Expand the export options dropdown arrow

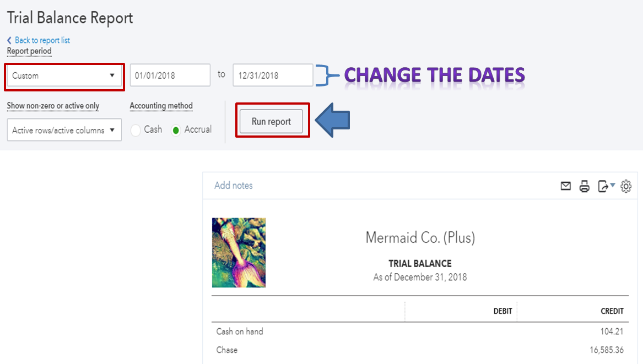click(x=613, y=185)
